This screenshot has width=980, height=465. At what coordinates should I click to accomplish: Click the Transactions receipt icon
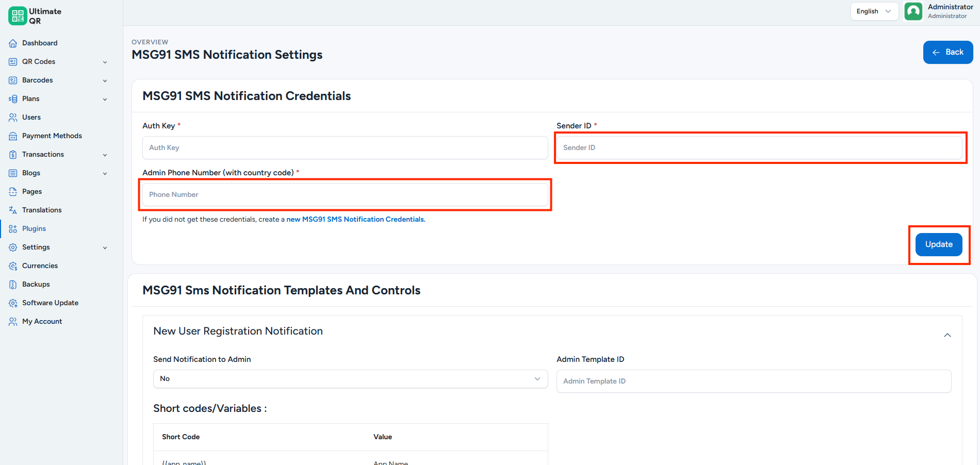tap(13, 155)
